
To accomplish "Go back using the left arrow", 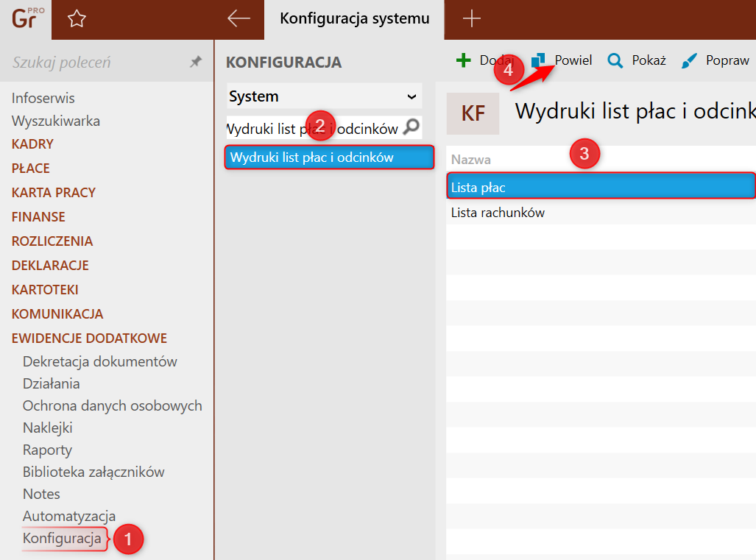I will click(x=239, y=19).
